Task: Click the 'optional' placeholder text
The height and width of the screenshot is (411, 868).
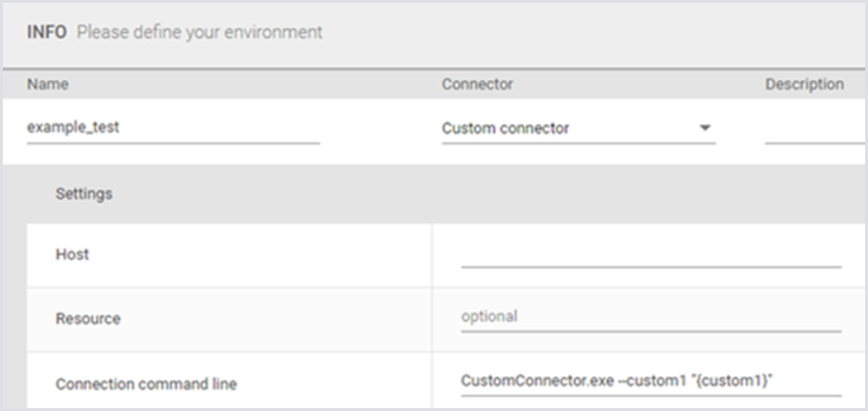Action: point(489,317)
